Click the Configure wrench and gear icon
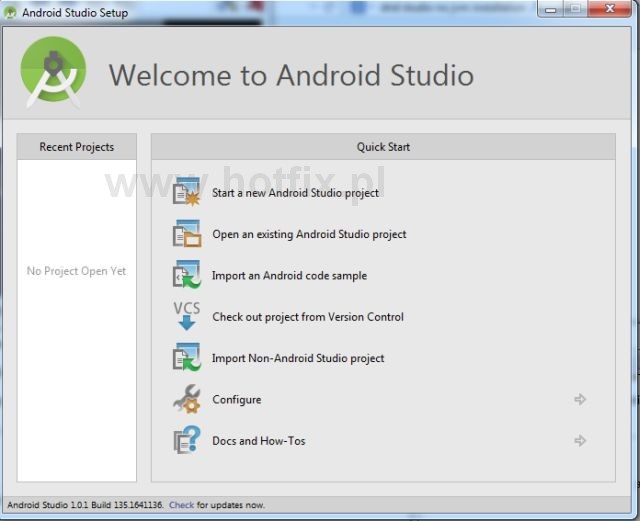The width and height of the screenshot is (640, 521). click(187, 399)
